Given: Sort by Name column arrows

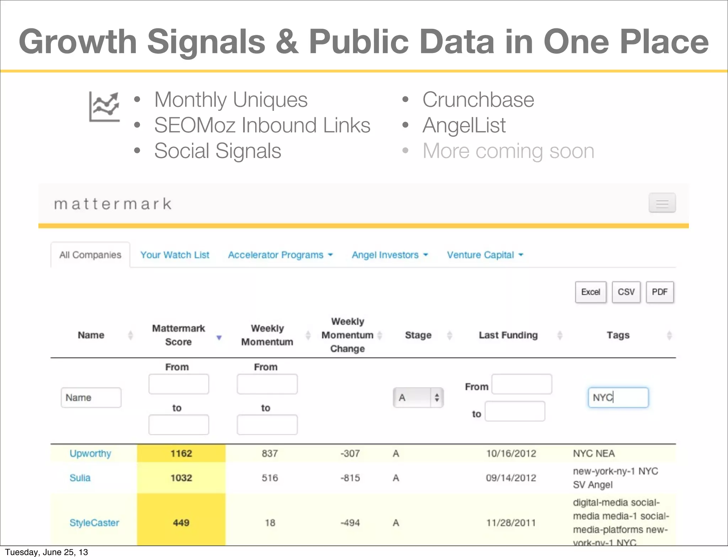Looking at the screenshot, I should tap(130, 335).
